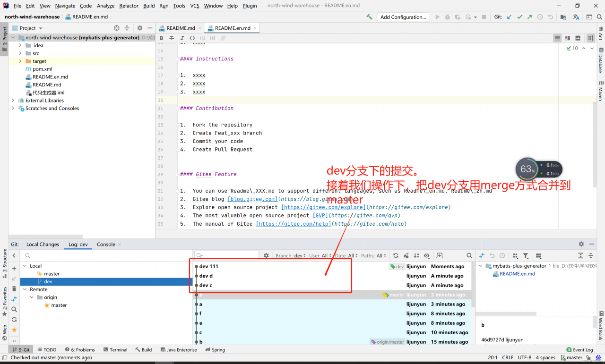
Task: Open the User: All filter dropdown
Action: coord(320,255)
